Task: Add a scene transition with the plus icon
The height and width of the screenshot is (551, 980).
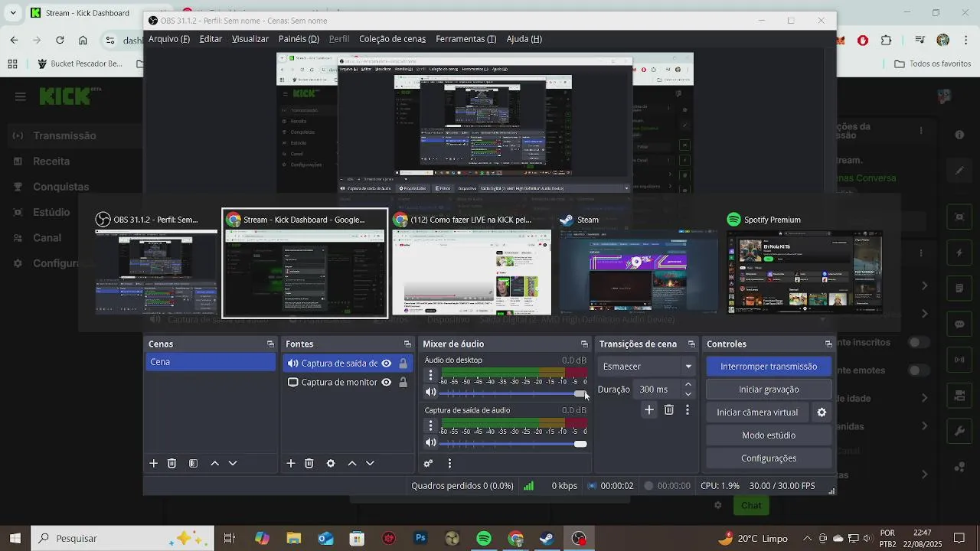Action: tap(648, 410)
